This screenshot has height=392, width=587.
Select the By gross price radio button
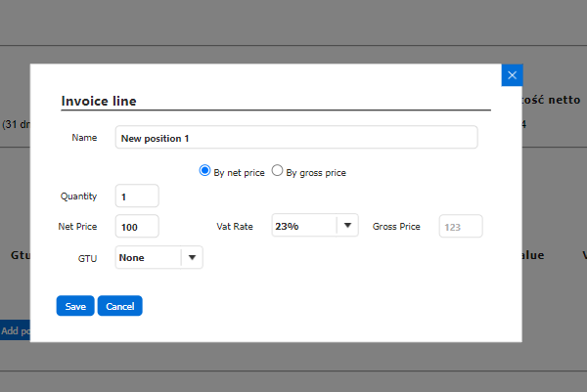tap(278, 171)
